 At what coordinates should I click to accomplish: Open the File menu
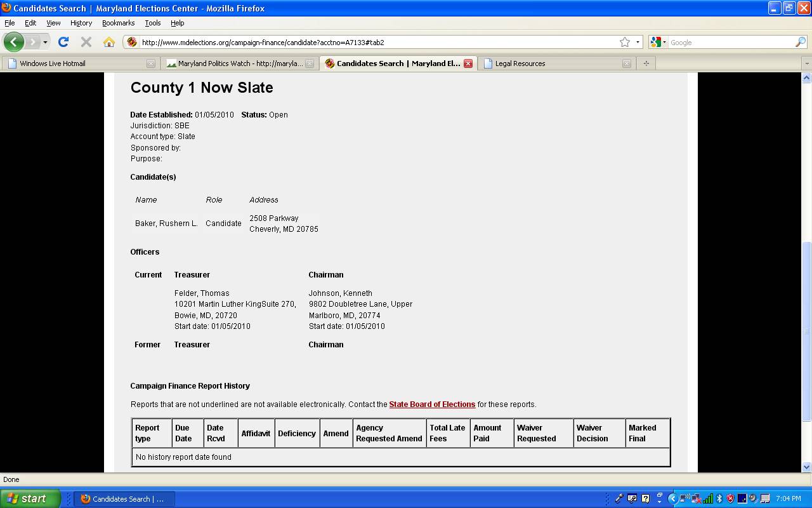click(10, 23)
